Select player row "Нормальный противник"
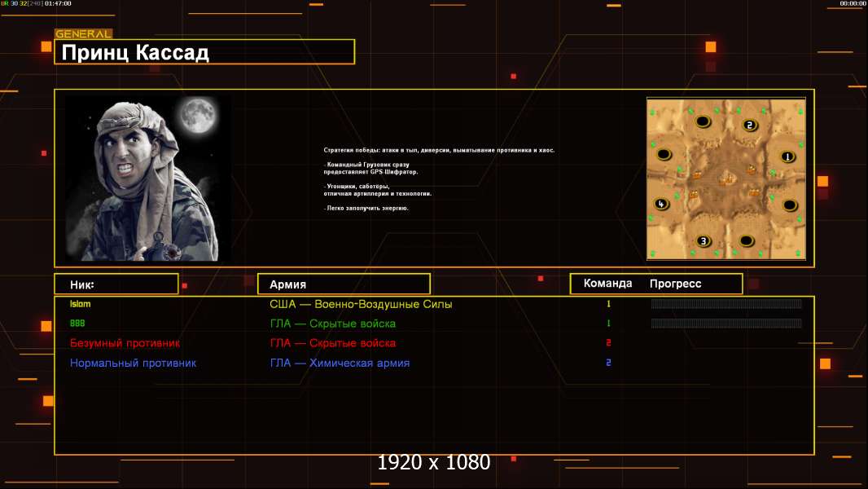This screenshot has width=868, height=489. 133,363
